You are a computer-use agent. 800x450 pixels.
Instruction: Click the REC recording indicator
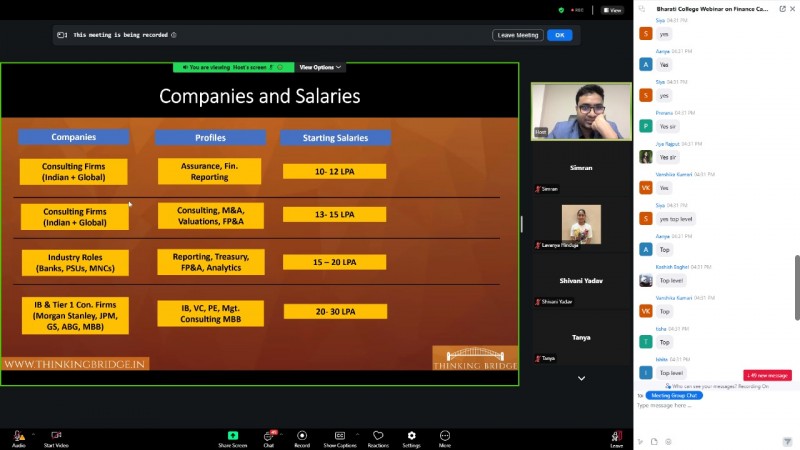pos(577,10)
